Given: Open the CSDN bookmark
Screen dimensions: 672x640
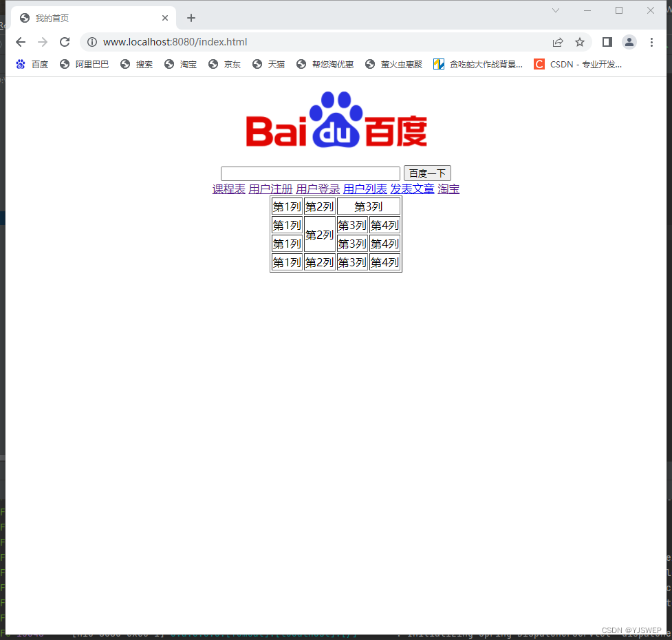Looking at the screenshot, I should tap(578, 64).
